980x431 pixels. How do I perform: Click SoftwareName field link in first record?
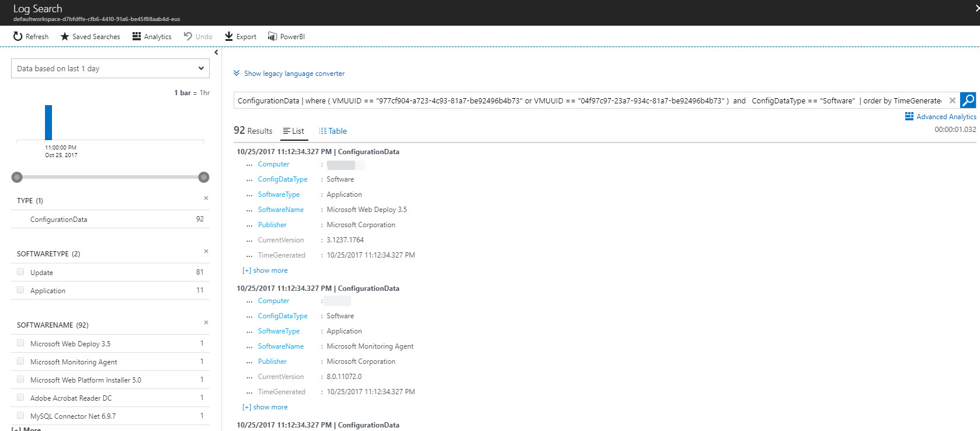pos(281,210)
